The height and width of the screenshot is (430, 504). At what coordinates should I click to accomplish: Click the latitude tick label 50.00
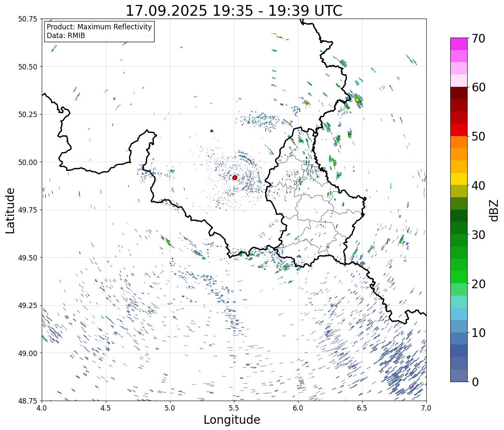pos(28,162)
